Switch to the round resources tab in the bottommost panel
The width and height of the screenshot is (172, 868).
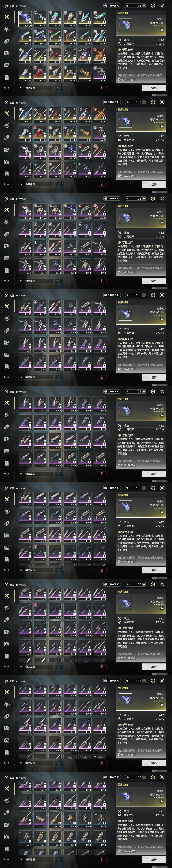tap(7, 824)
